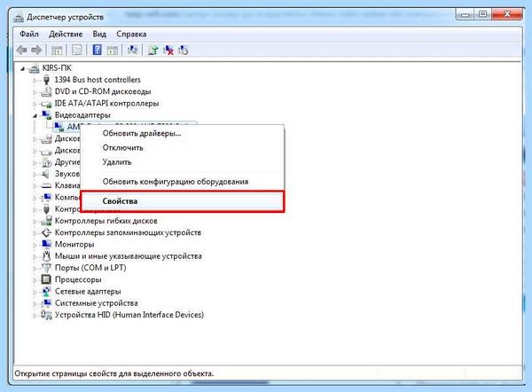Click the DVD и CD-ROM дисководы icon

coord(46,91)
